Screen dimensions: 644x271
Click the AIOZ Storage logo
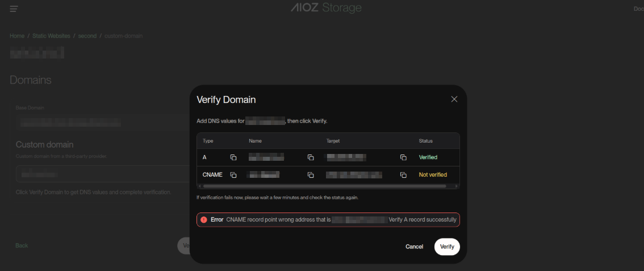[x=326, y=8]
